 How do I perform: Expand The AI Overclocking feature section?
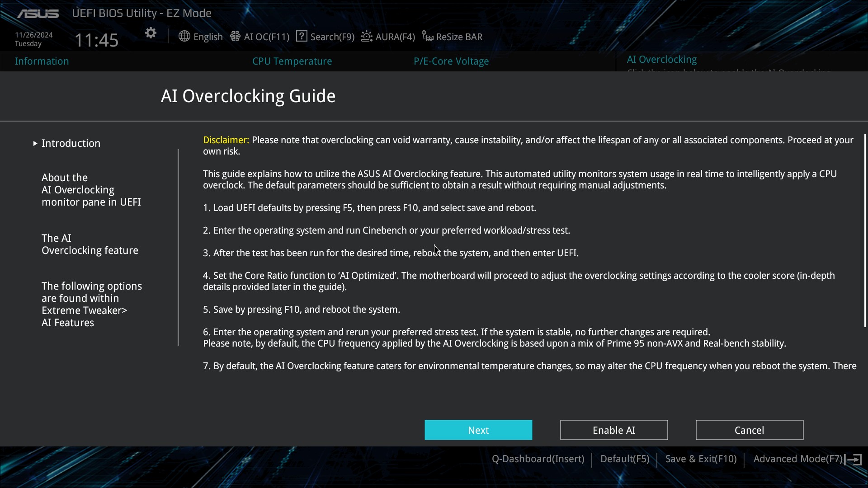[90, 244]
